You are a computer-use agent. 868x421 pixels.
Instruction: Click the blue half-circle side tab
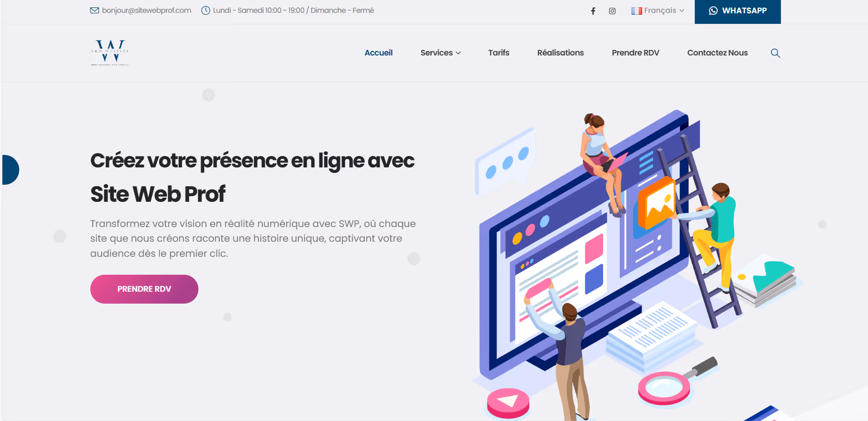(x=10, y=170)
